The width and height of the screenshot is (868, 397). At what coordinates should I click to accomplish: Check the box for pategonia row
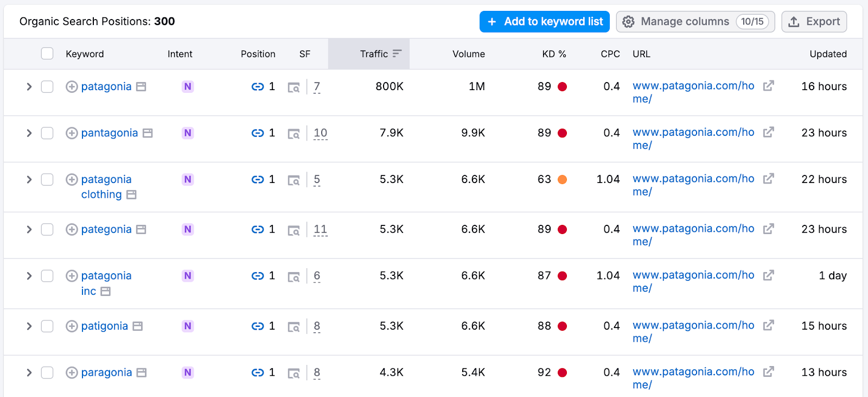click(47, 229)
